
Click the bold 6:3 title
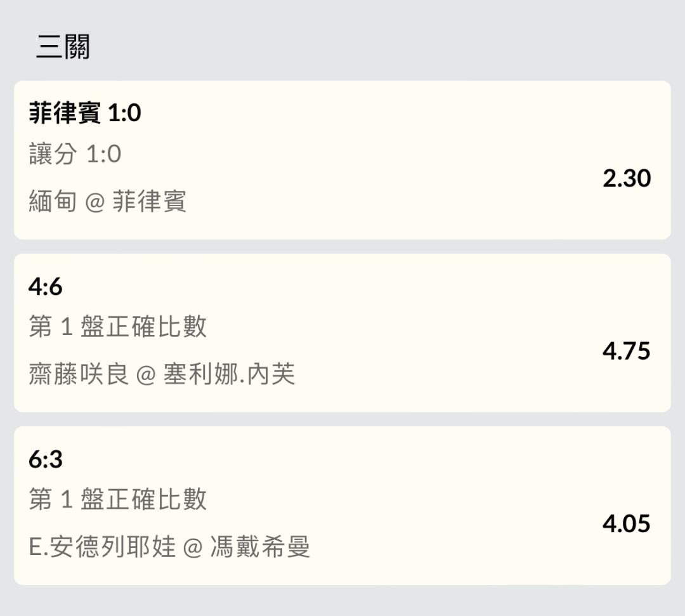[46, 459]
